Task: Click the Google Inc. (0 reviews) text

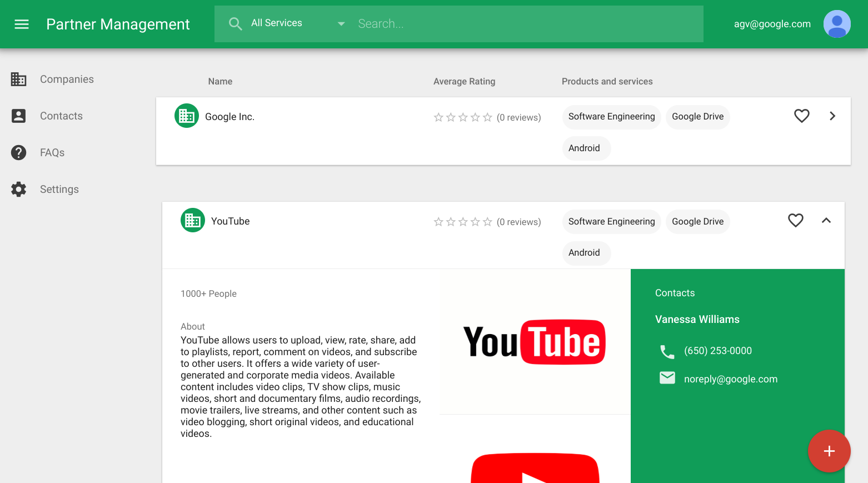Action: point(518,117)
